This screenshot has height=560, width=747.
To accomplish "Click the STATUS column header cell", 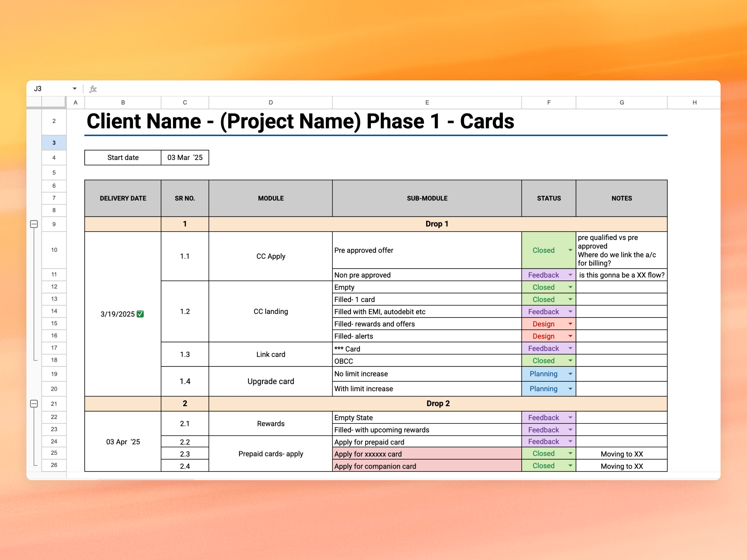I will click(x=548, y=198).
